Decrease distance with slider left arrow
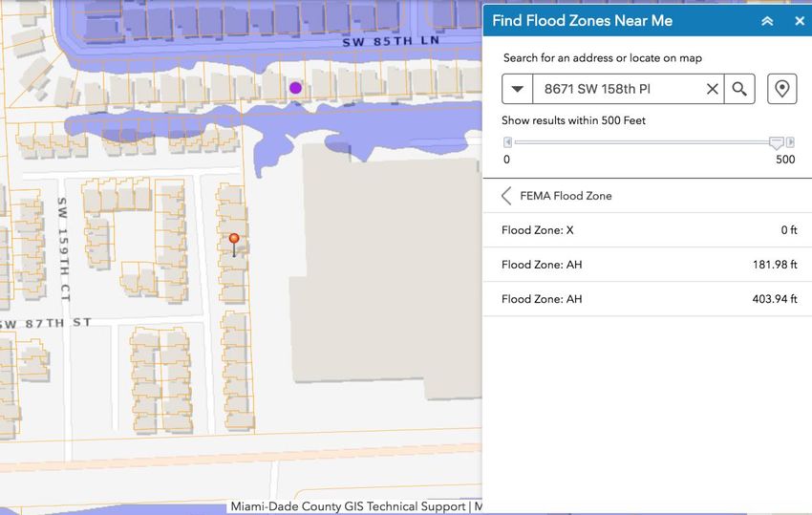Screen dimensions: 812x515 pyautogui.click(x=508, y=142)
